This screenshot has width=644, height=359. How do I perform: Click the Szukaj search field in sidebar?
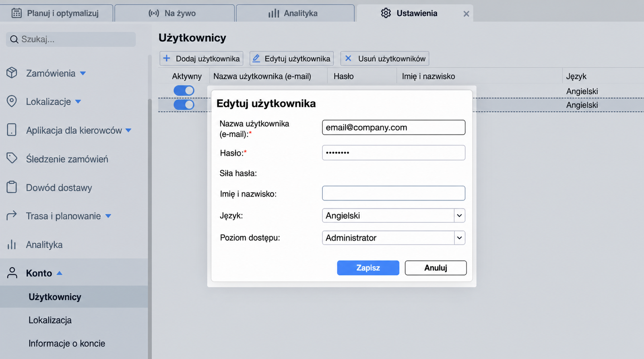[x=71, y=39]
